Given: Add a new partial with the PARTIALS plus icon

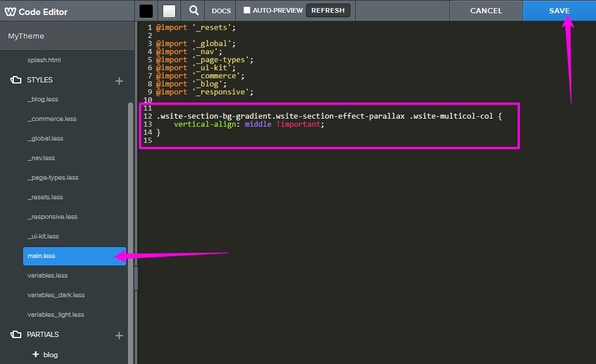Looking at the screenshot, I should pos(119,335).
